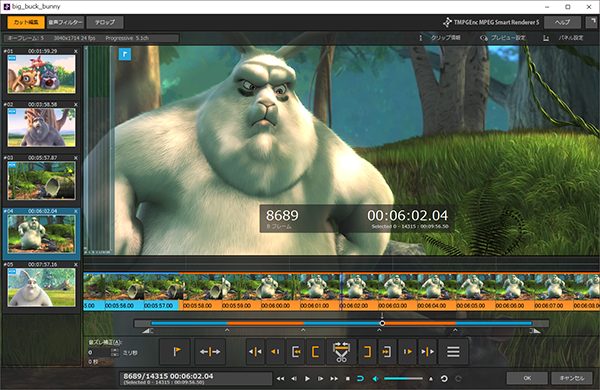This screenshot has width=600, height=390.
Task: Set selection start bracket point
Action: click(315, 351)
